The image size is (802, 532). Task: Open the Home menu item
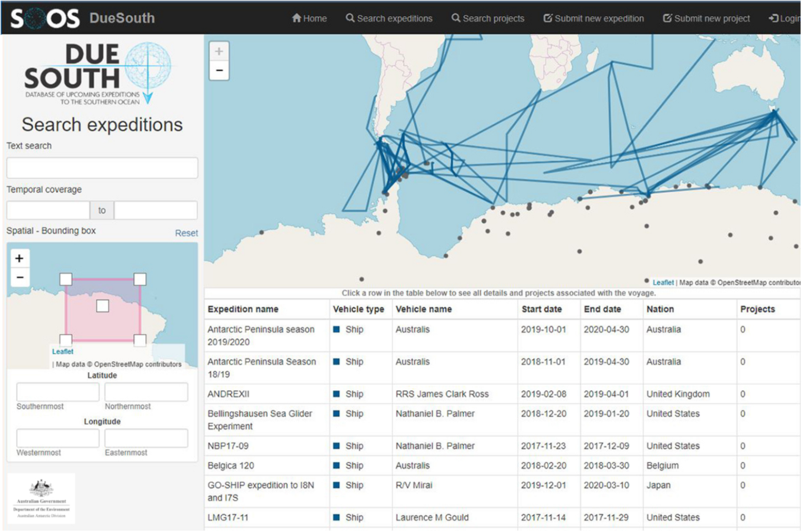(x=309, y=18)
